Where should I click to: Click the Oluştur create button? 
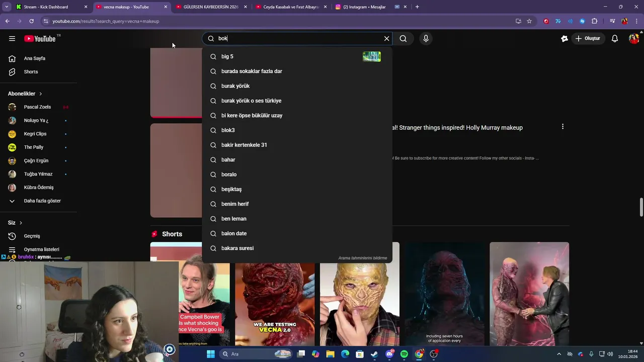(588, 39)
